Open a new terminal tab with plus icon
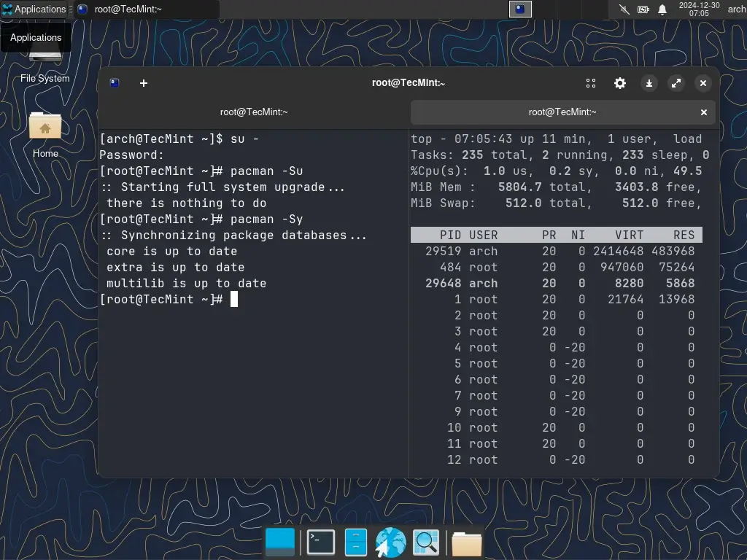The height and width of the screenshot is (560, 747). (x=144, y=83)
